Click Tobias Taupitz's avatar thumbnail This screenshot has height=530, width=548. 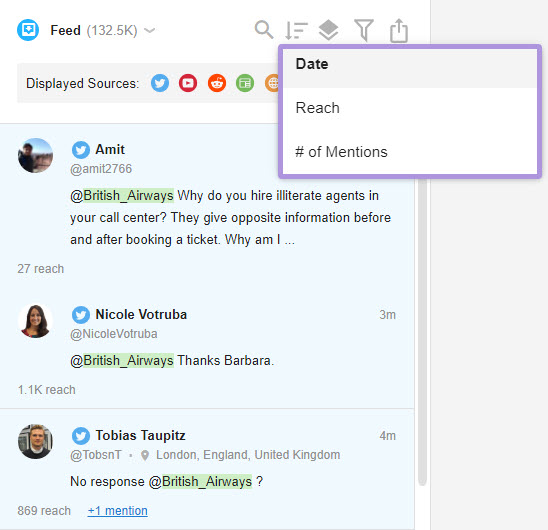[x=35, y=441]
